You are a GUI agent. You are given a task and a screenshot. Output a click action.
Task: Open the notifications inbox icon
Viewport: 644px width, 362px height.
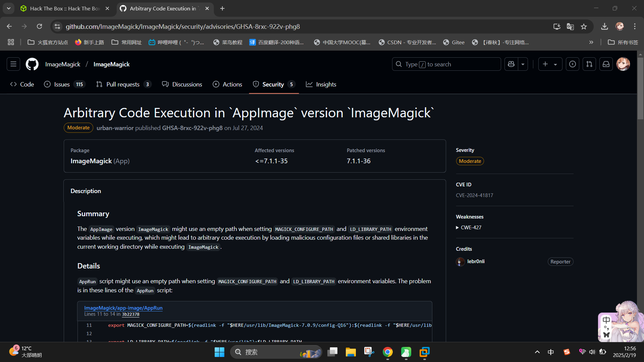tap(606, 64)
